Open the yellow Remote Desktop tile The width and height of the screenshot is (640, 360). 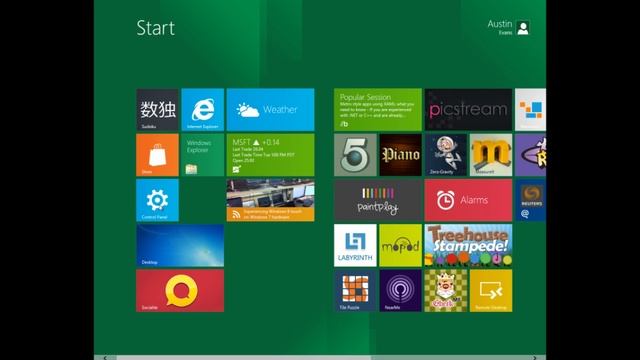pyautogui.click(x=491, y=291)
